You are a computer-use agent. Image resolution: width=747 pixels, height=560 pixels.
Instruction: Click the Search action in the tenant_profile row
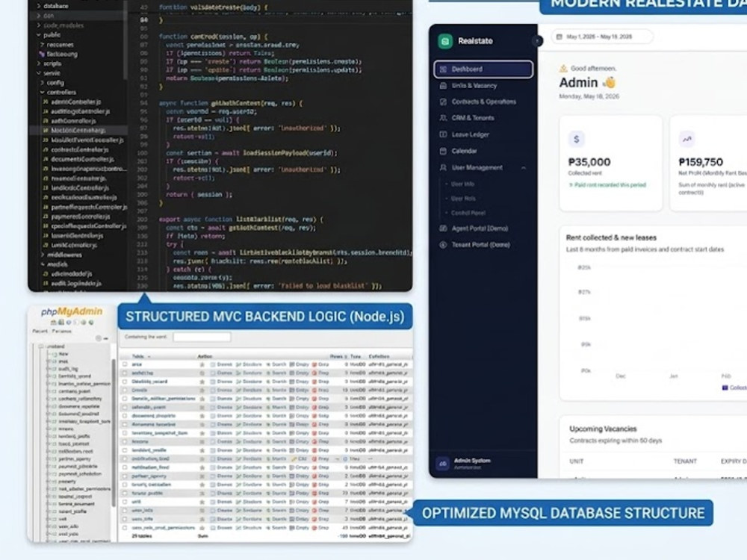tap(277, 494)
